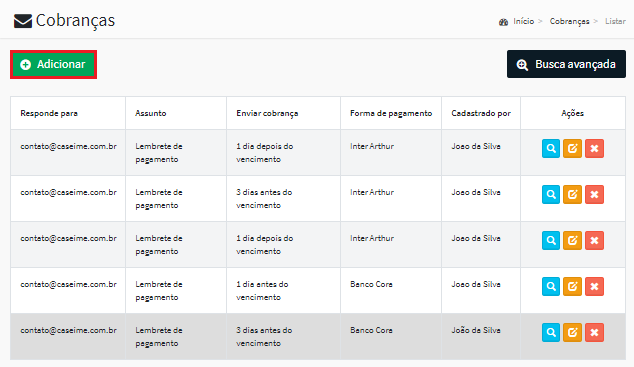The width and height of the screenshot is (634, 367).
Task: Click 'Lembrete de pagamento' in 1 dia antes row
Action: pyautogui.click(x=158, y=291)
